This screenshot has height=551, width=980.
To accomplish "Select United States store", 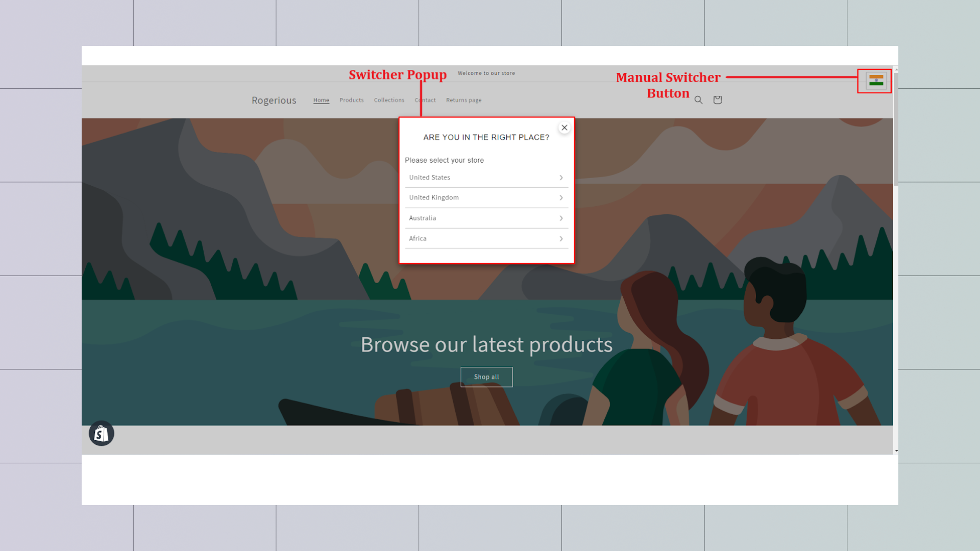I will click(x=486, y=178).
